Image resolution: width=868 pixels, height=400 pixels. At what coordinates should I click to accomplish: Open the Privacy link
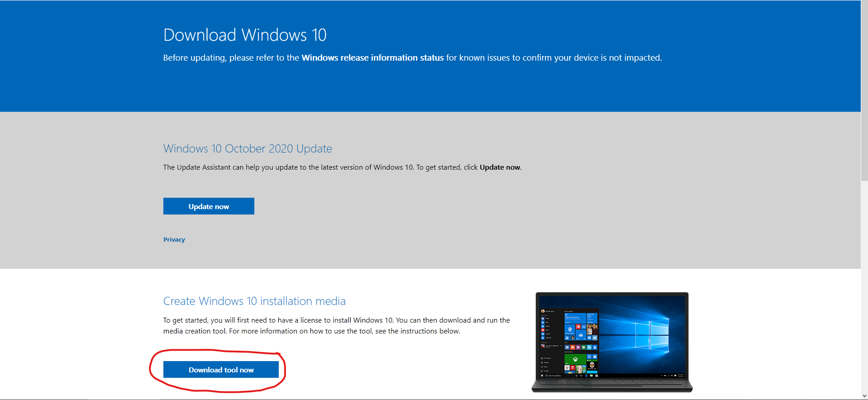click(x=174, y=240)
